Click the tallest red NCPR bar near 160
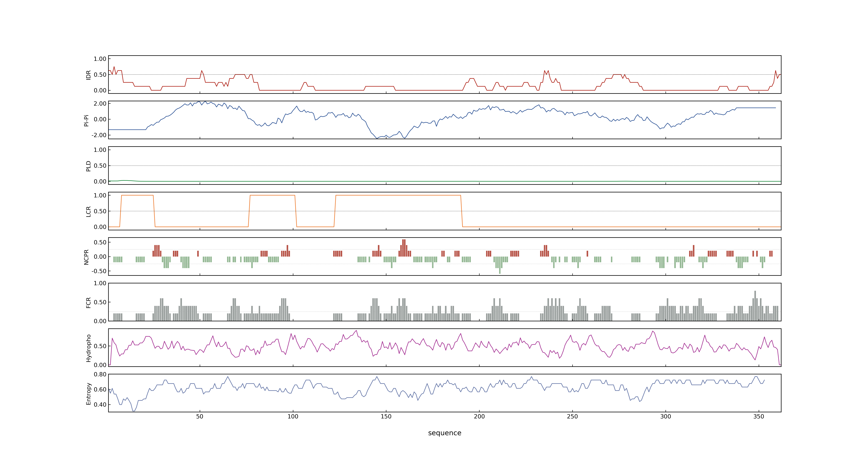This screenshot has height=463, width=868. [x=404, y=248]
